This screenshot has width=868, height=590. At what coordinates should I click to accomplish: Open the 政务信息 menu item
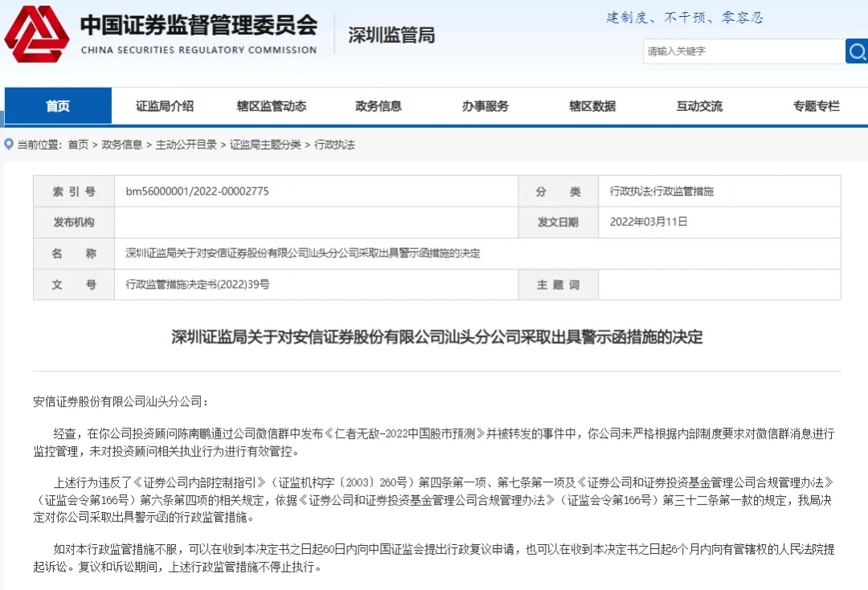[x=379, y=106]
